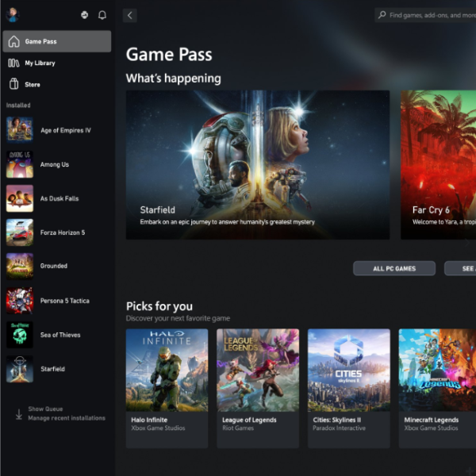Select the Forza Horizon 5 icon
The image size is (476, 476).
point(20,232)
